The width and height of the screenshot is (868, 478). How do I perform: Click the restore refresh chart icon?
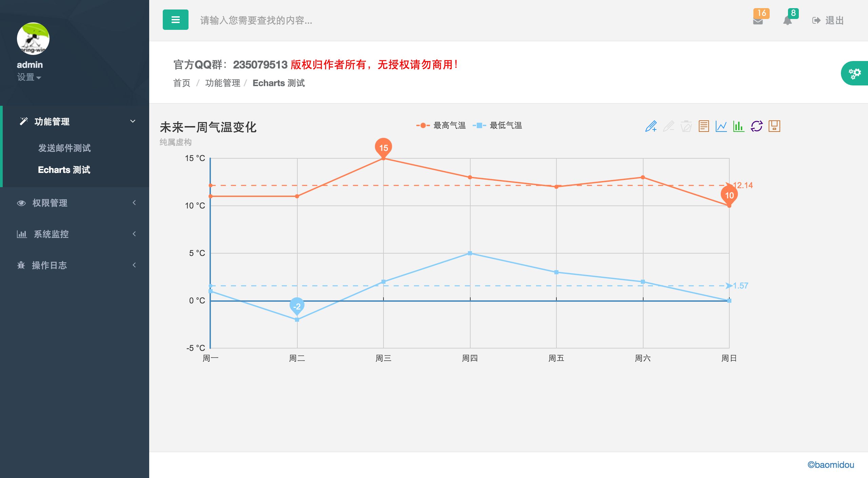(756, 126)
